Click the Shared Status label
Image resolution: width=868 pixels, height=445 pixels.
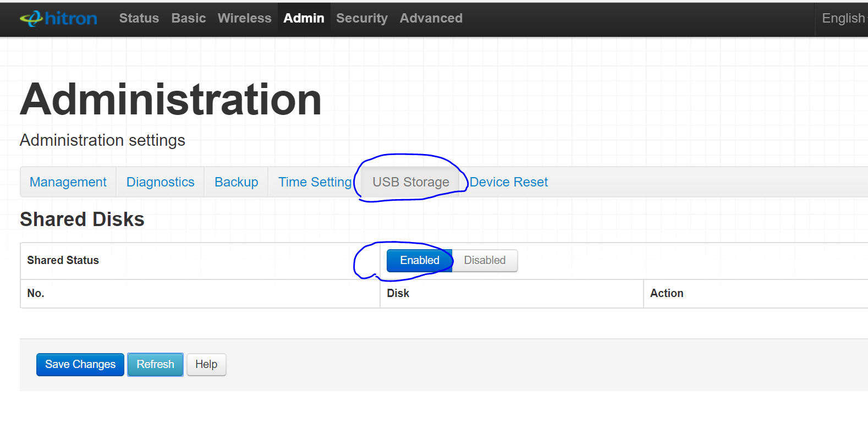pos(63,261)
